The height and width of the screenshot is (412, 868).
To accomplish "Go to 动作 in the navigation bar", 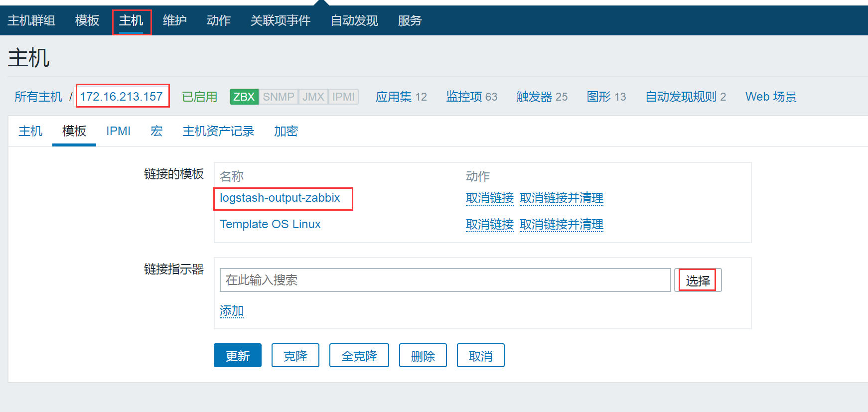I will coord(219,20).
